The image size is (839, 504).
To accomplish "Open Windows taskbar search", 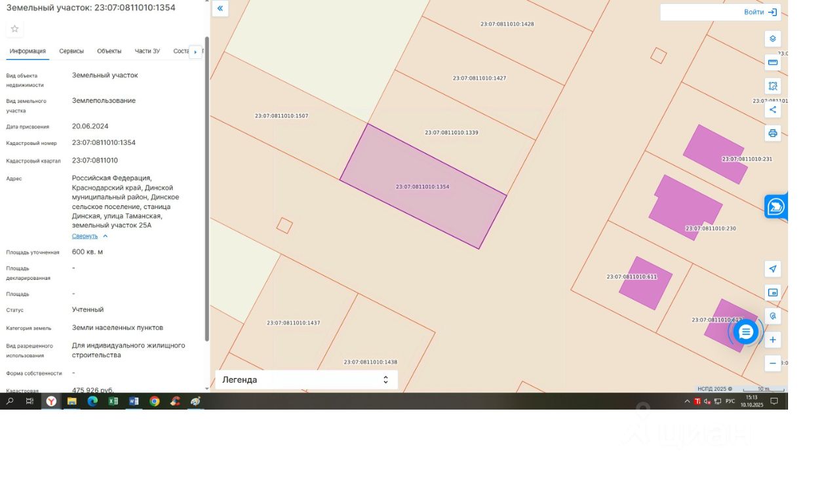I will pos(10,401).
